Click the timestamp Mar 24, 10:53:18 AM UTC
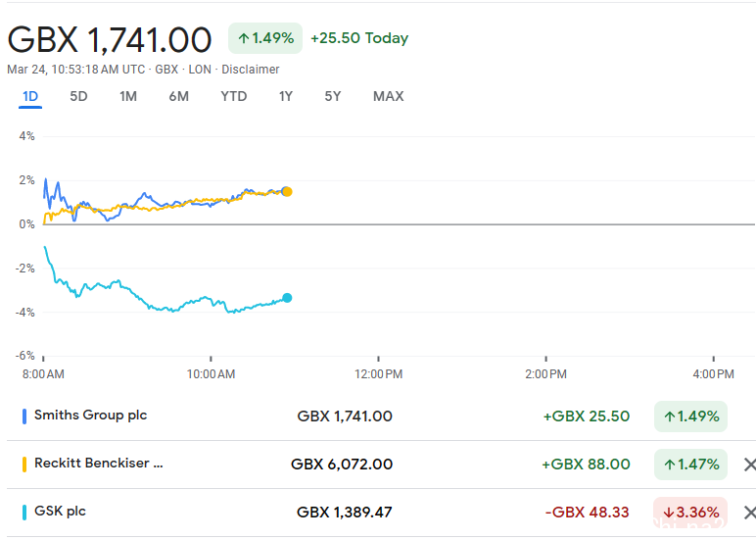 point(76,70)
